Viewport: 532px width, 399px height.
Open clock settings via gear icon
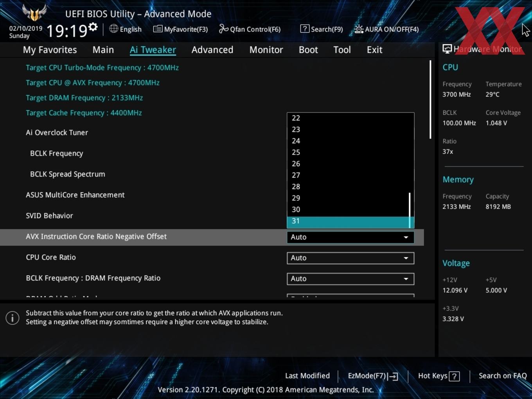(x=93, y=27)
